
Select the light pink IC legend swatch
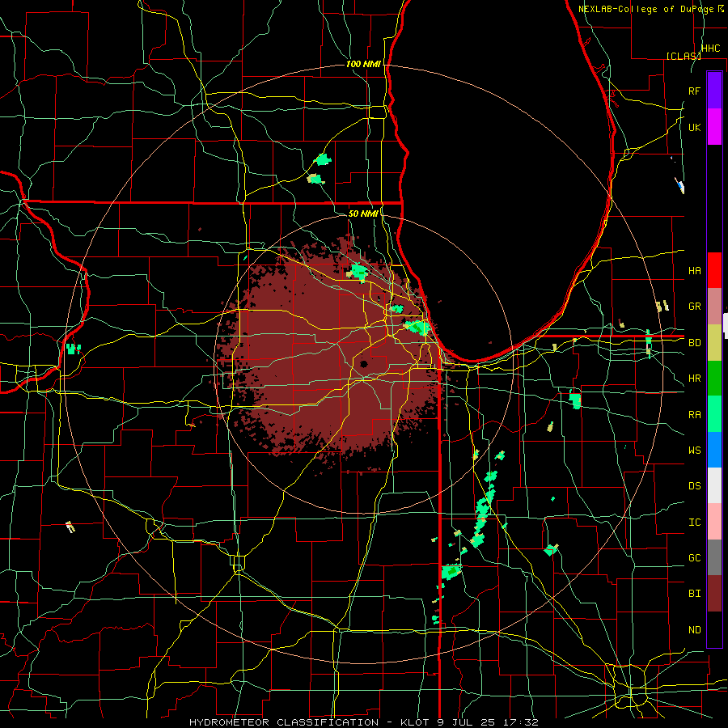click(x=714, y=522)
